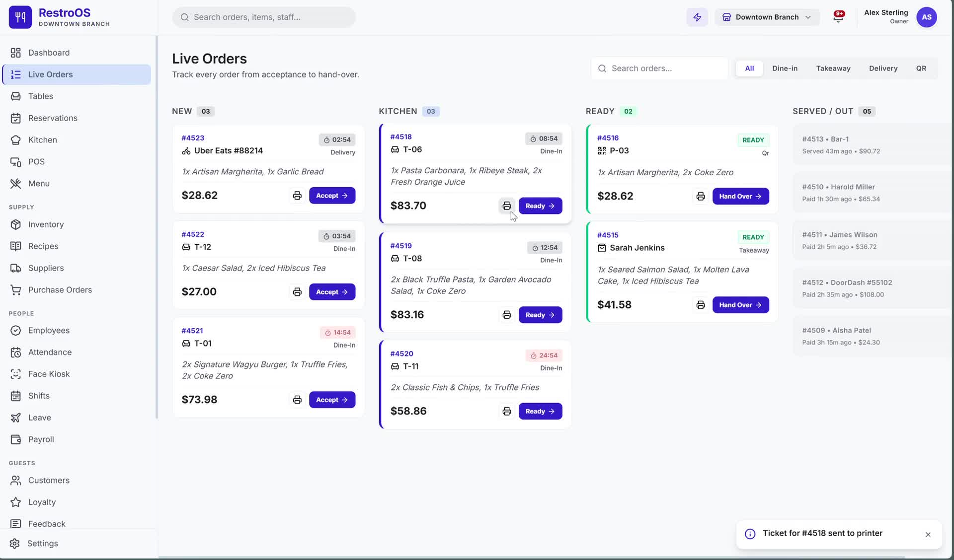Filter orders by Delivery

[883, 69]
